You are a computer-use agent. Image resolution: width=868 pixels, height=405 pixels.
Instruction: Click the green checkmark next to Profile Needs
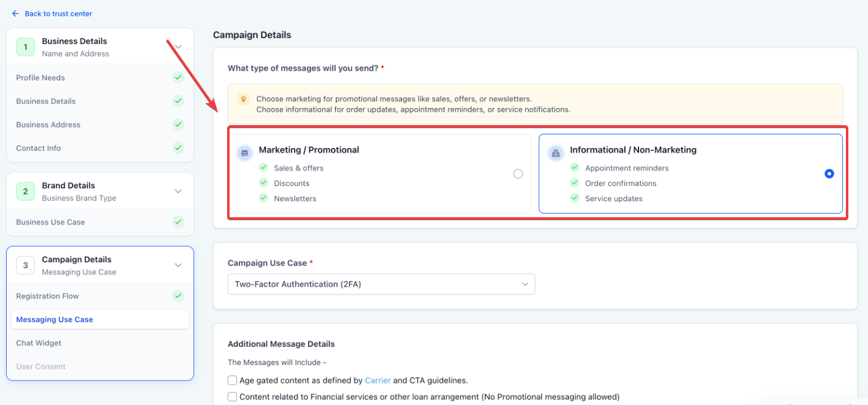pos(178,77)
